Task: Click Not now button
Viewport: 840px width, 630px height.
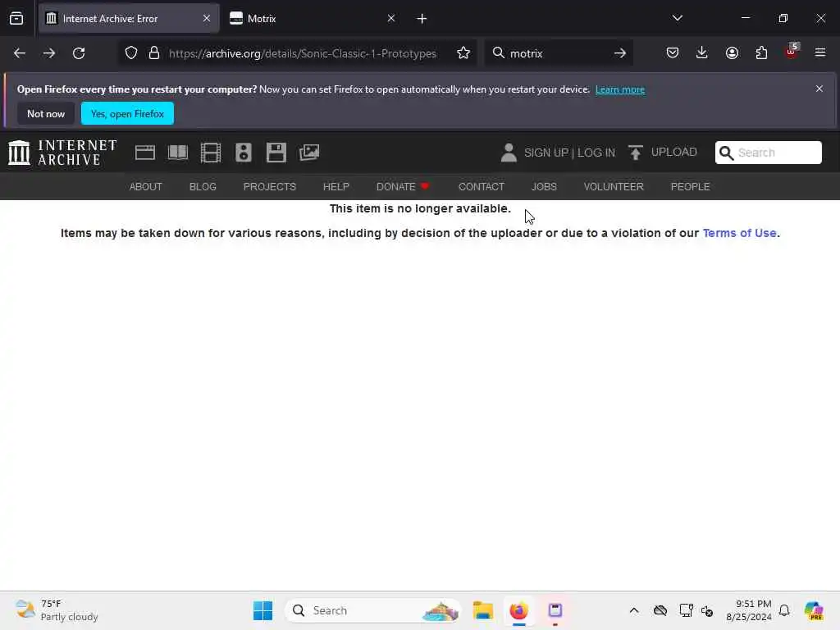Action: (x=46, y=113)
